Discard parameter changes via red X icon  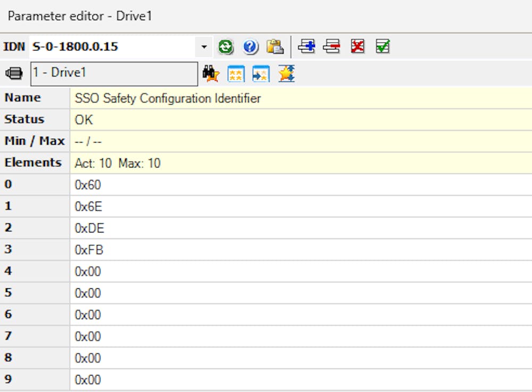click(x=358, y=47)
